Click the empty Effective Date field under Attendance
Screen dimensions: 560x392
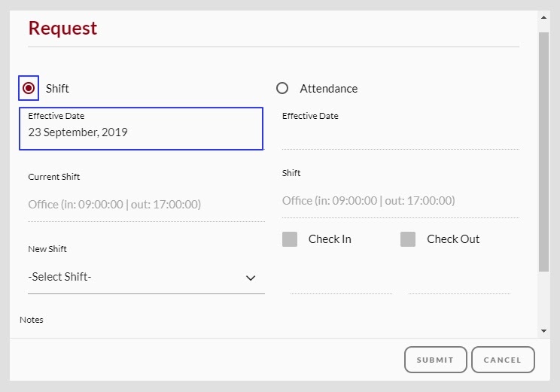point(400,136)
